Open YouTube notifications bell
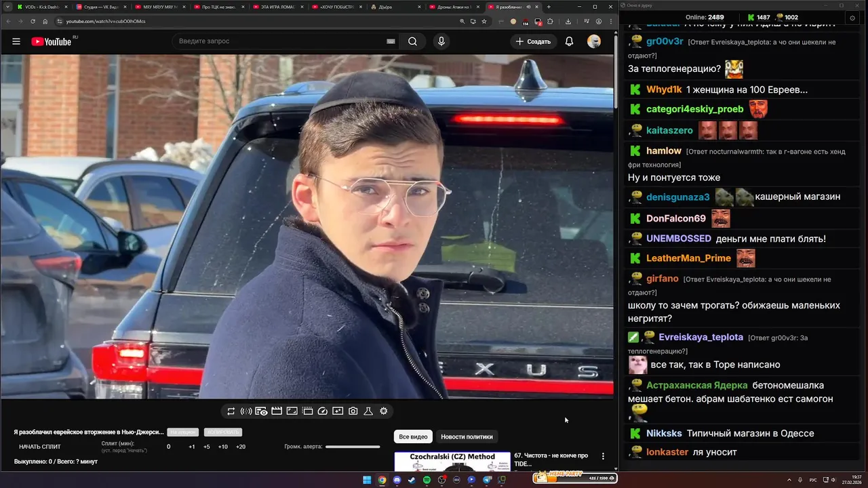 pyautogui.click(x=569, y=41)
